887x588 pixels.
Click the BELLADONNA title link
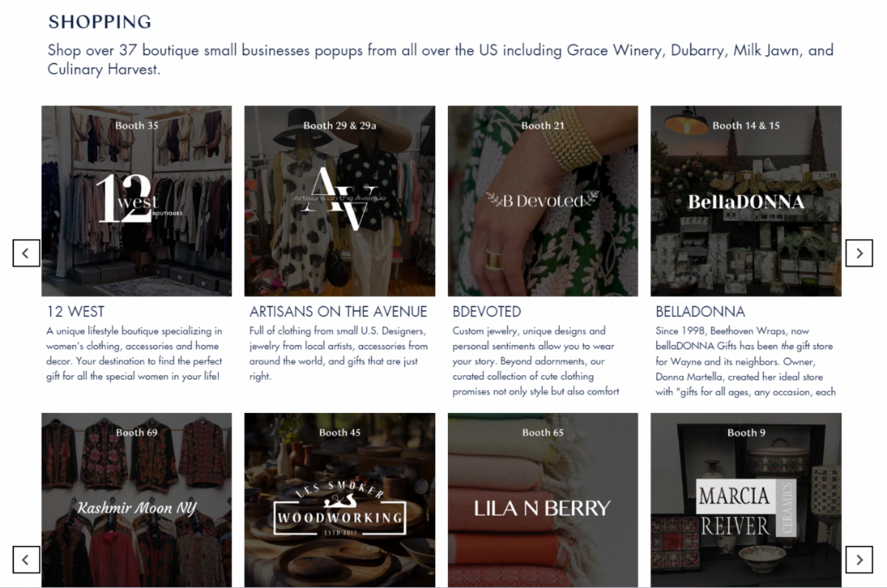[x=701, y=312]
